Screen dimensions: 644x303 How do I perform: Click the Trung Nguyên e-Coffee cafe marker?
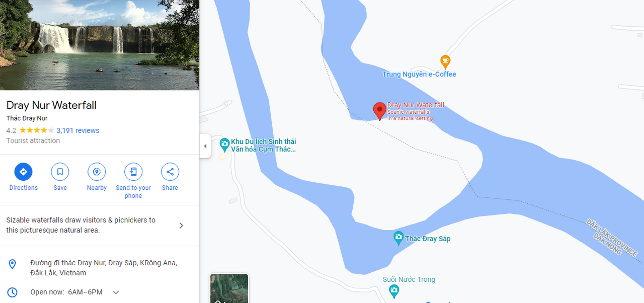tap(445, 62)
